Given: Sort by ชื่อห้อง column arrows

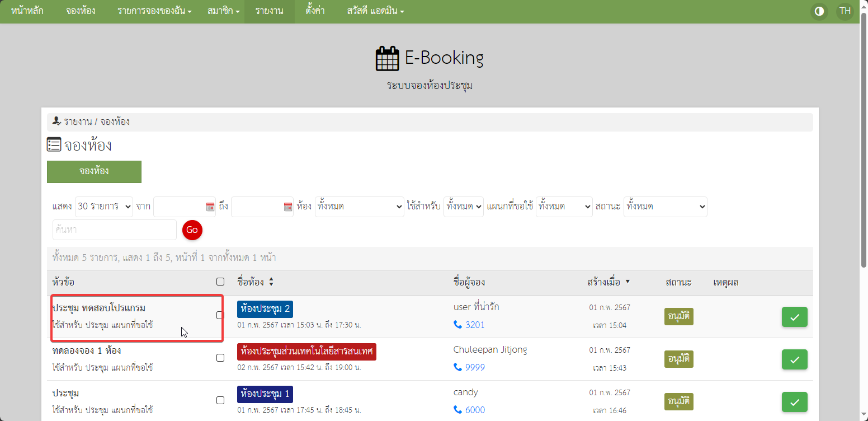Looking at the screenshot, I should 271,282.
